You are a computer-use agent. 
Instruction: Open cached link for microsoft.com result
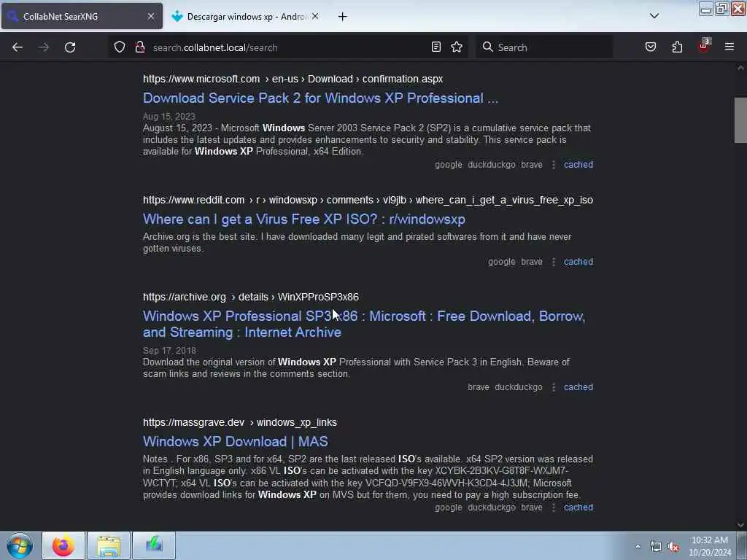point(578,165)
